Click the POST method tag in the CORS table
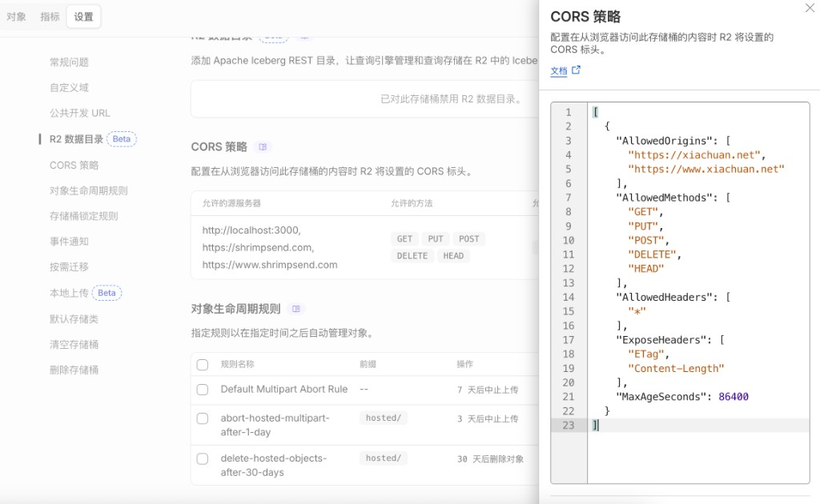Image resolution: width=820 pixels, height=504 pixels. point(468,238)
